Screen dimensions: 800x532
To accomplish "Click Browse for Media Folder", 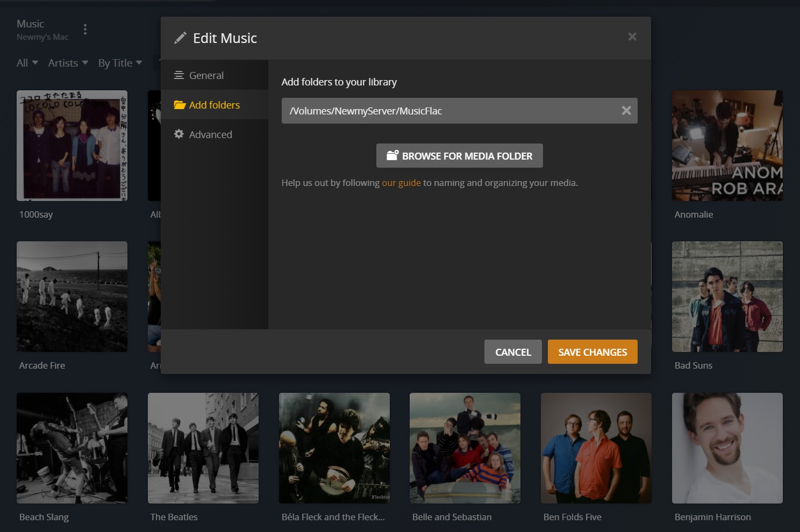I will pos(459,155).
